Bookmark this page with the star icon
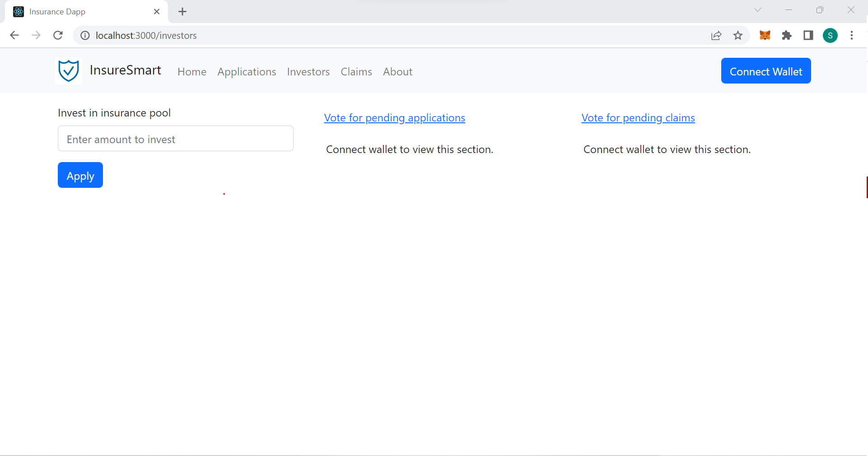The image size is (868, 456). point(738,35)
